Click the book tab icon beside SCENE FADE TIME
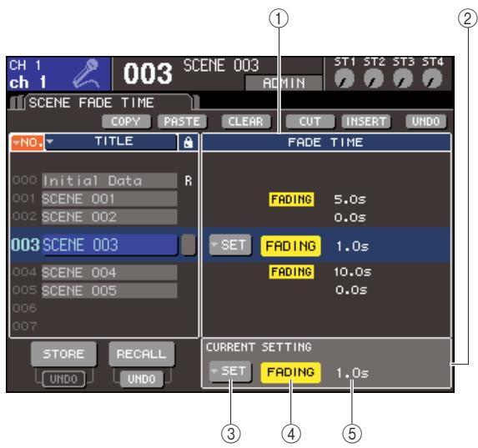 pos(17,102)
